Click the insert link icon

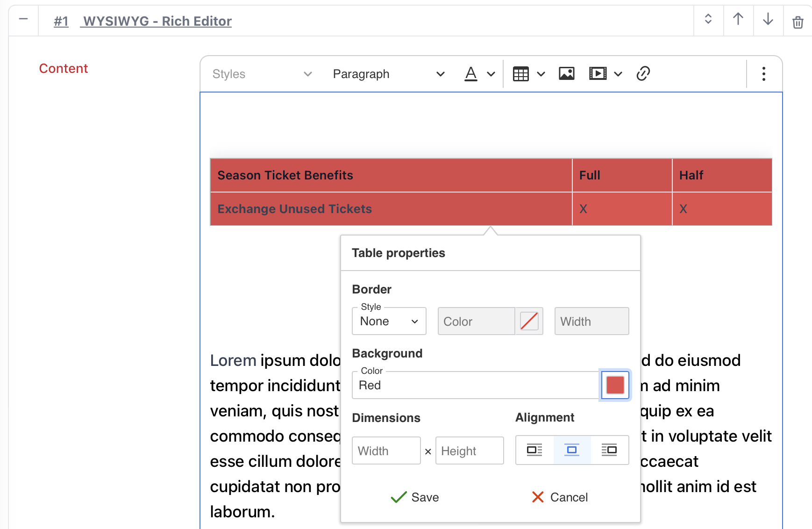point(643,74)
